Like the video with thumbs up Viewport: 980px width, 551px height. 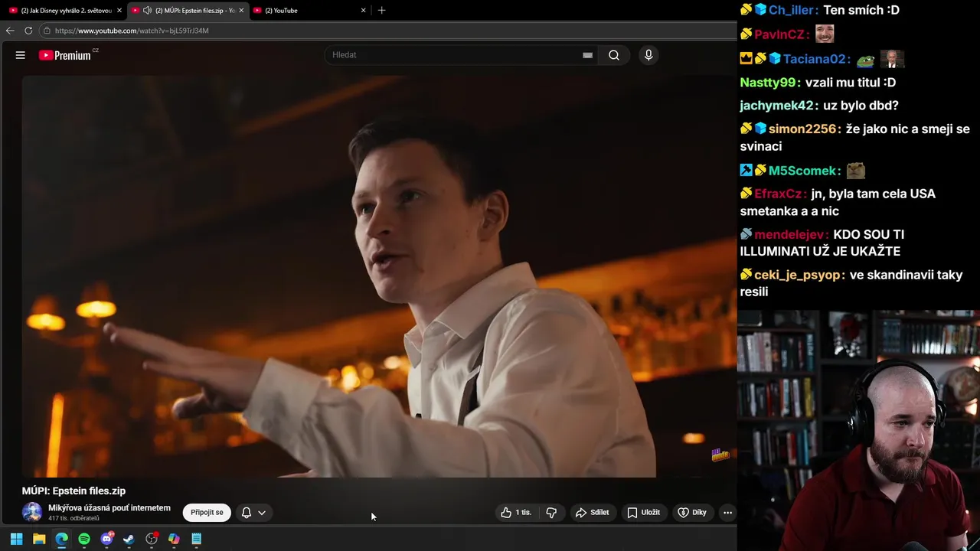[516, 513]
